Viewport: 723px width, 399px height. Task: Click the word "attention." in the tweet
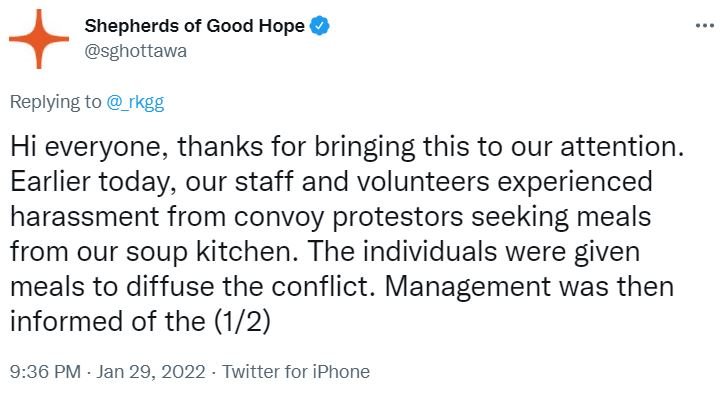click(x=622, y=147)
